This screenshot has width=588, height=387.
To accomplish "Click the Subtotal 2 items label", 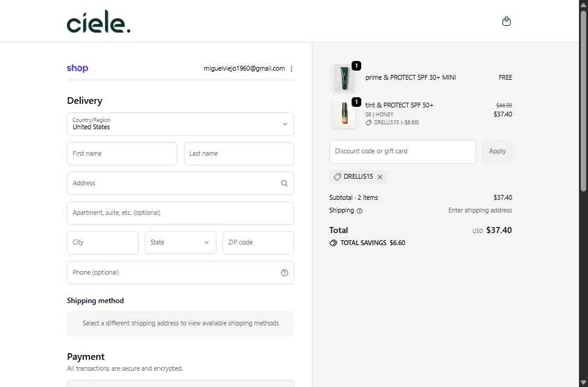I will point(353,197).
